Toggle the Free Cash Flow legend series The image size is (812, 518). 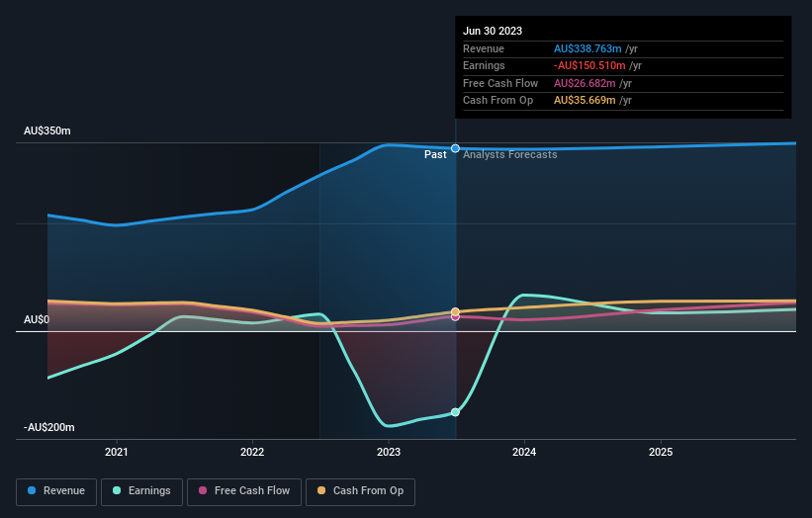coord(244,491)
